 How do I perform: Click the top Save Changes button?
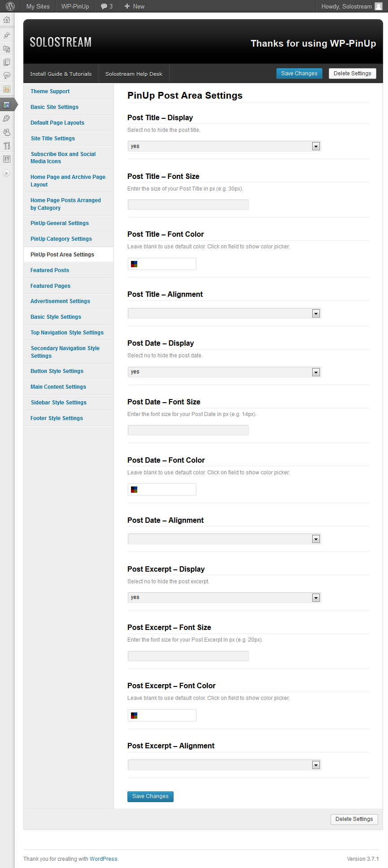tap(299, 74)
